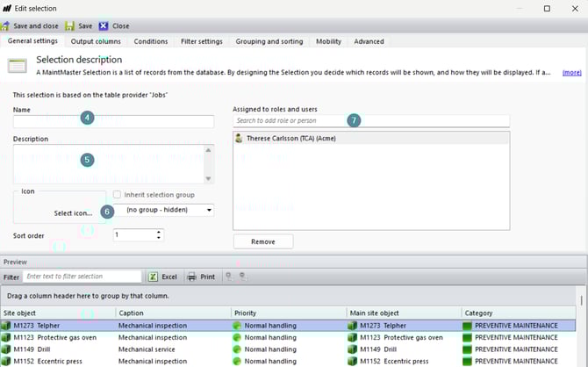
Task: Select Therese Carlsson (TCA) (Acme) entry
Action: coord(371,138)
